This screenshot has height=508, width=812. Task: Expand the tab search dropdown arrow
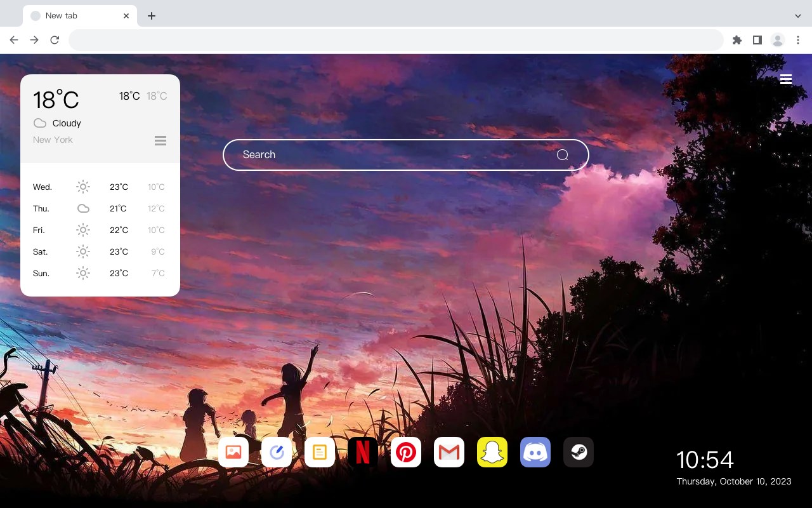pos(798,16)
